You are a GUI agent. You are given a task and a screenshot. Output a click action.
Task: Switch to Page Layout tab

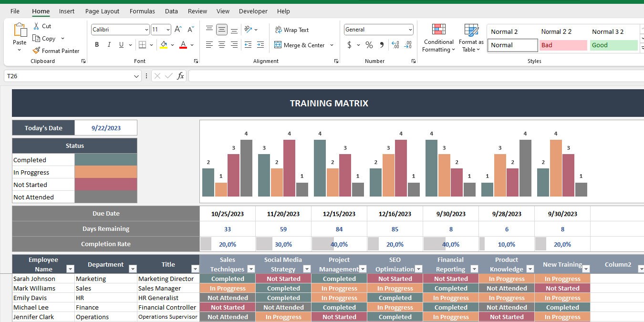[x=103, y=11]
